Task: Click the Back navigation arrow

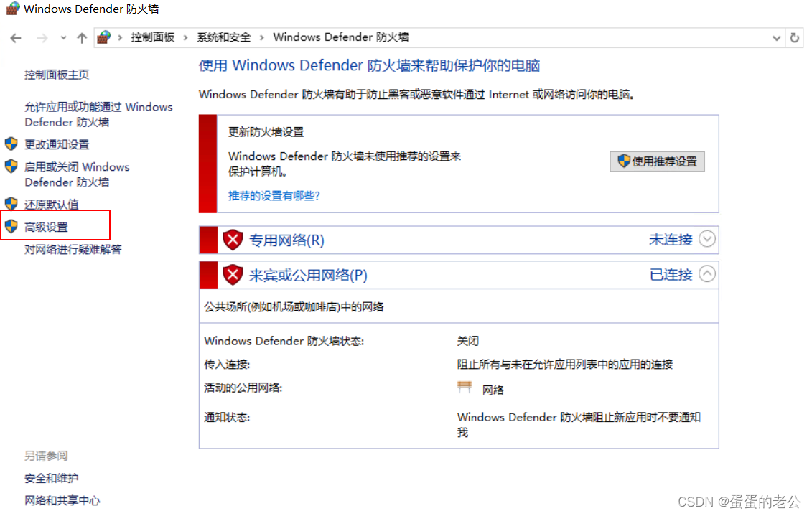Action: [16, 38]
